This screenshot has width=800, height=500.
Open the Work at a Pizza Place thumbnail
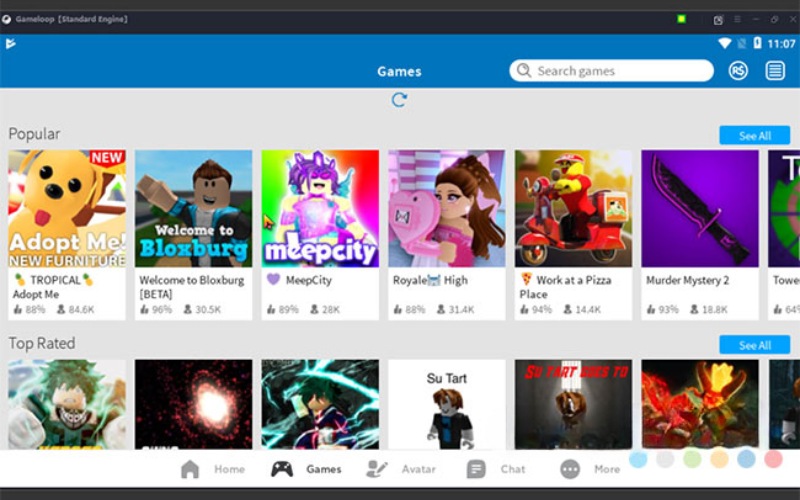pos(573,208)
